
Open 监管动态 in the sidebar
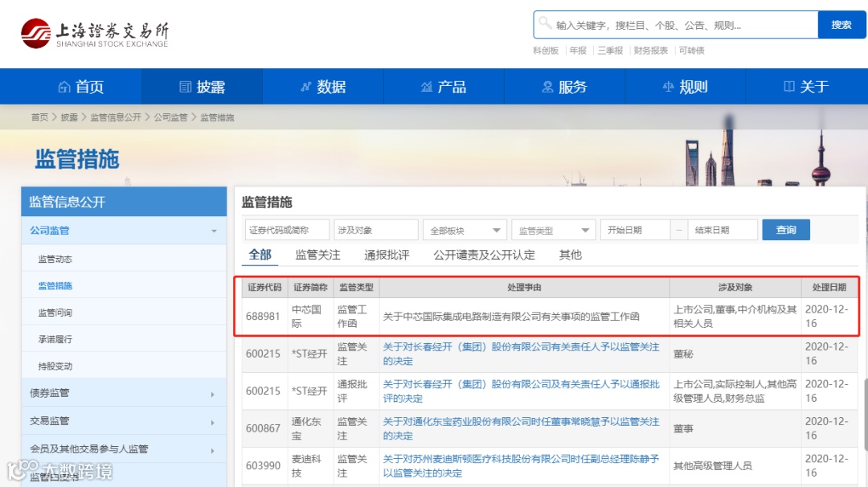click(55, 259)
